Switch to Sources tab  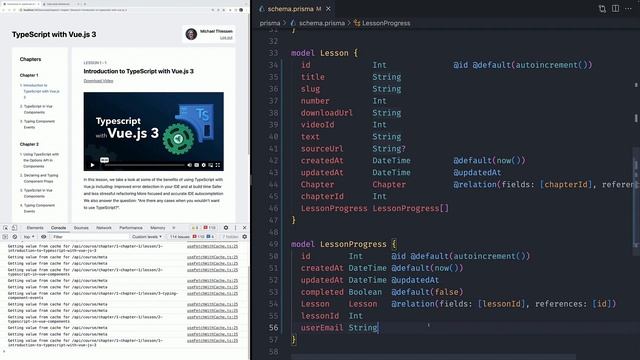(81, 228)
